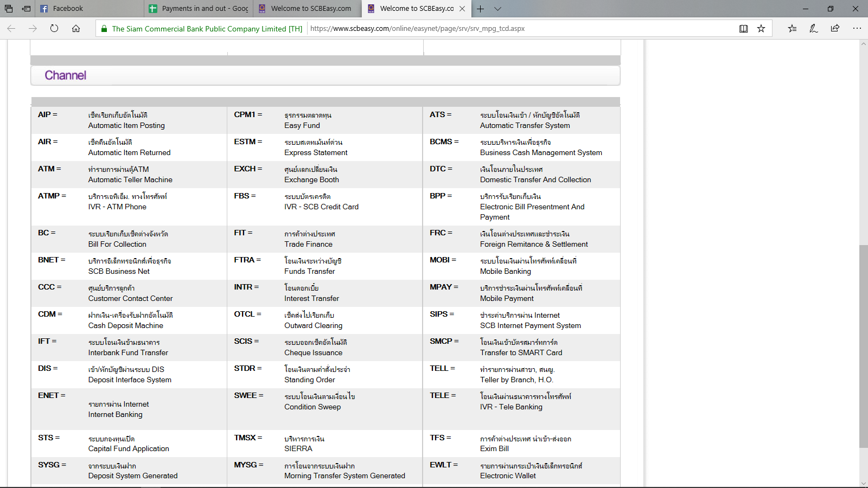Open a new tab with plus icon
The height and width of the screenshot is (488, 868).
click(x=480, y=9)
